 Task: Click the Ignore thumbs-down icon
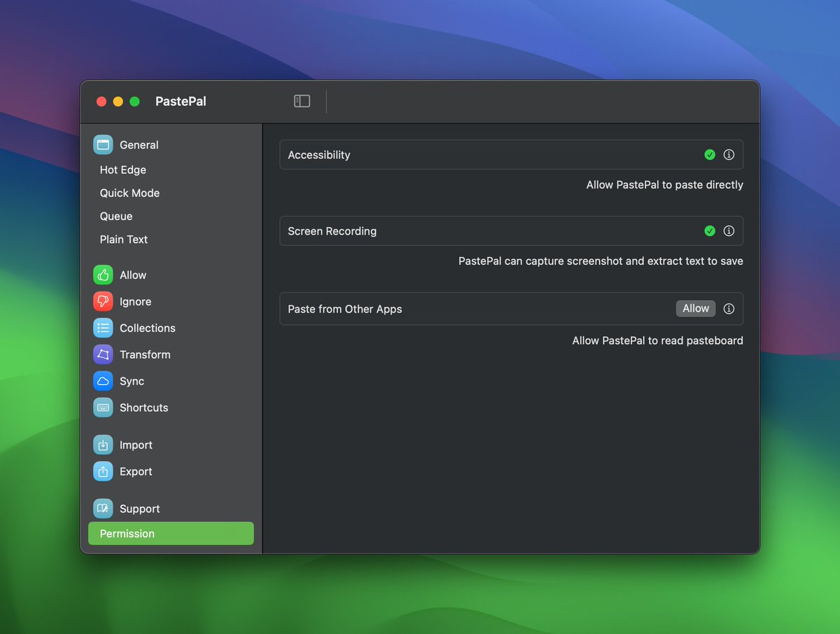(x=103, y=302)
